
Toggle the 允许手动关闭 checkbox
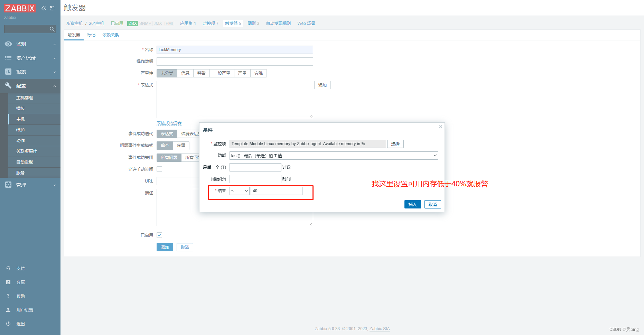159,169
